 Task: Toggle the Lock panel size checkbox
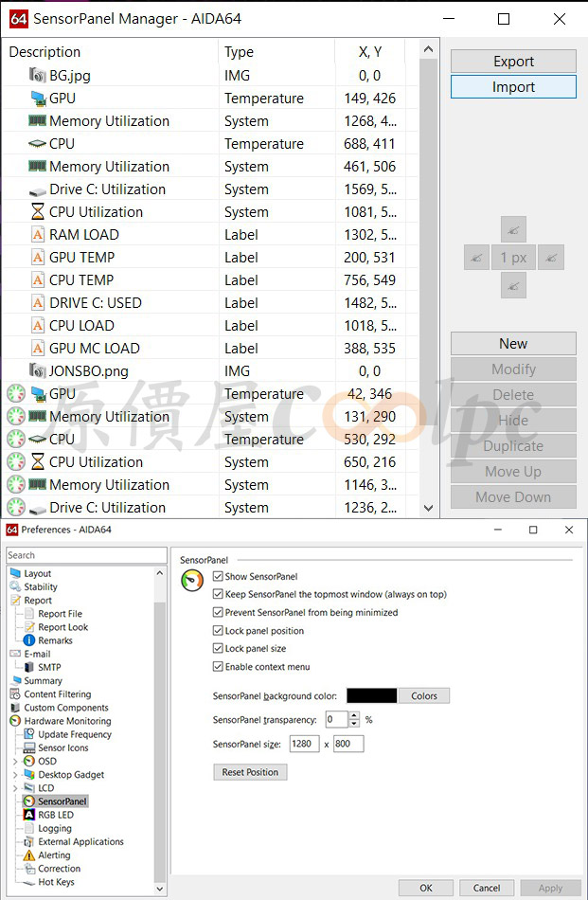point(218,648)
